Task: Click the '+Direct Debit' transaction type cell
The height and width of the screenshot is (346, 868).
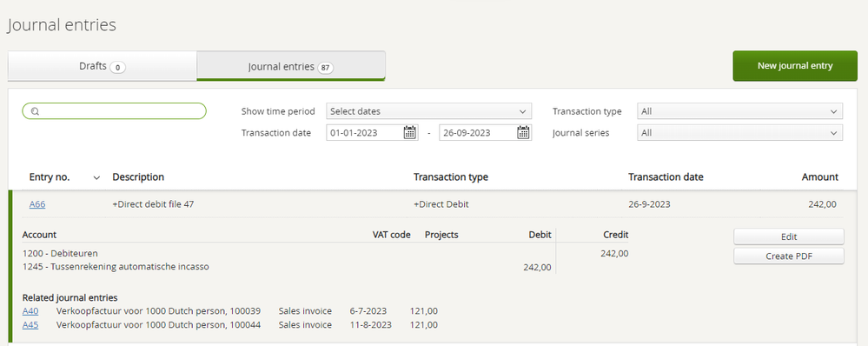Action: (x=441, y=204)
